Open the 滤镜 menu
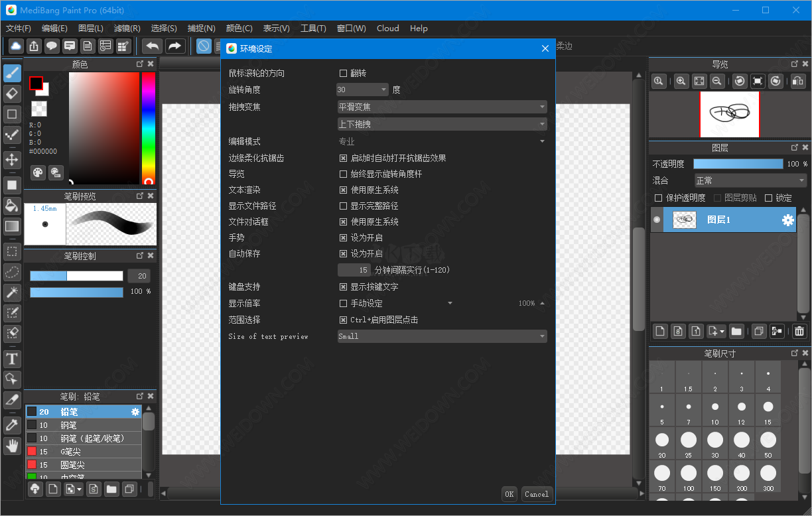The width and height of the screenshot is (812, 516). click(x=127, y=29)
